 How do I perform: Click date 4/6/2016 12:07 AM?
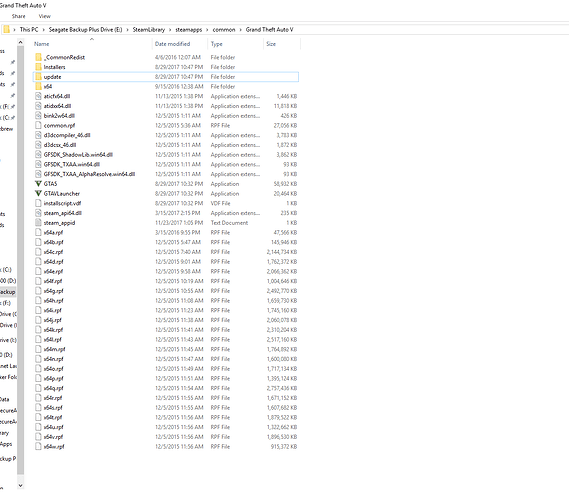(178, 57)
